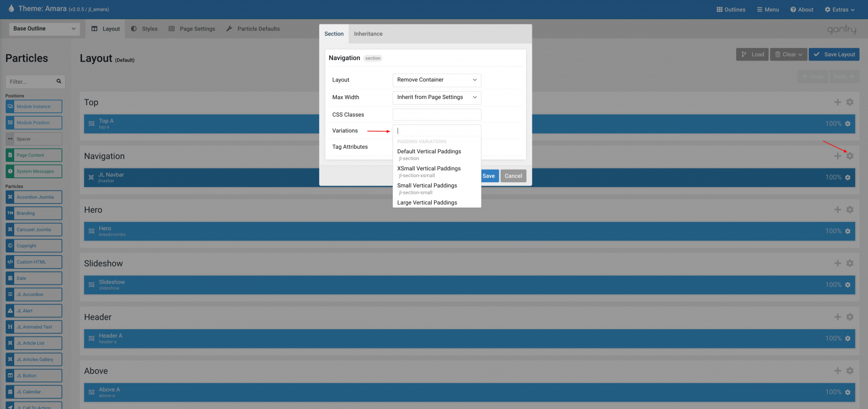Click the plus icon on the Above section

[837, 371]
